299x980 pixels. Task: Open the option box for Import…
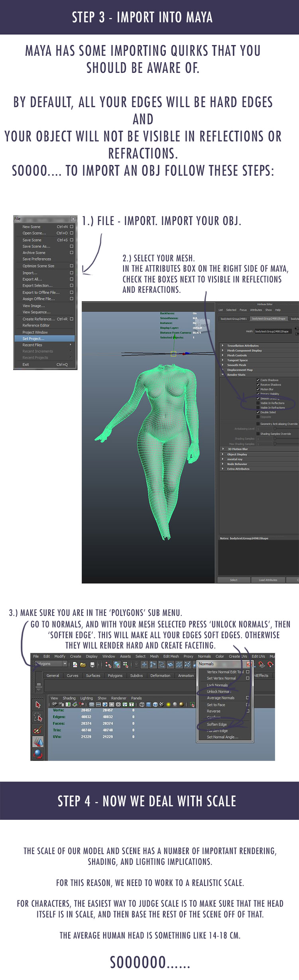pos(72,273)
